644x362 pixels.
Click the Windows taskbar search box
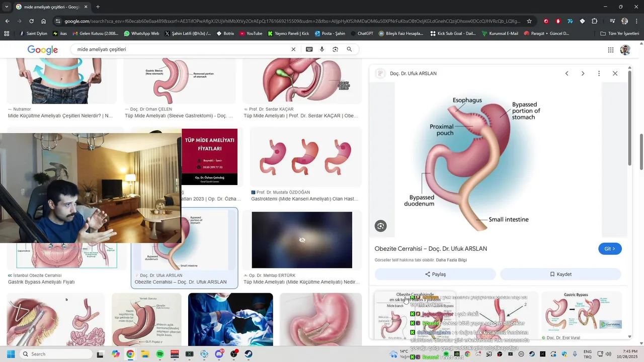coord(56,354)
